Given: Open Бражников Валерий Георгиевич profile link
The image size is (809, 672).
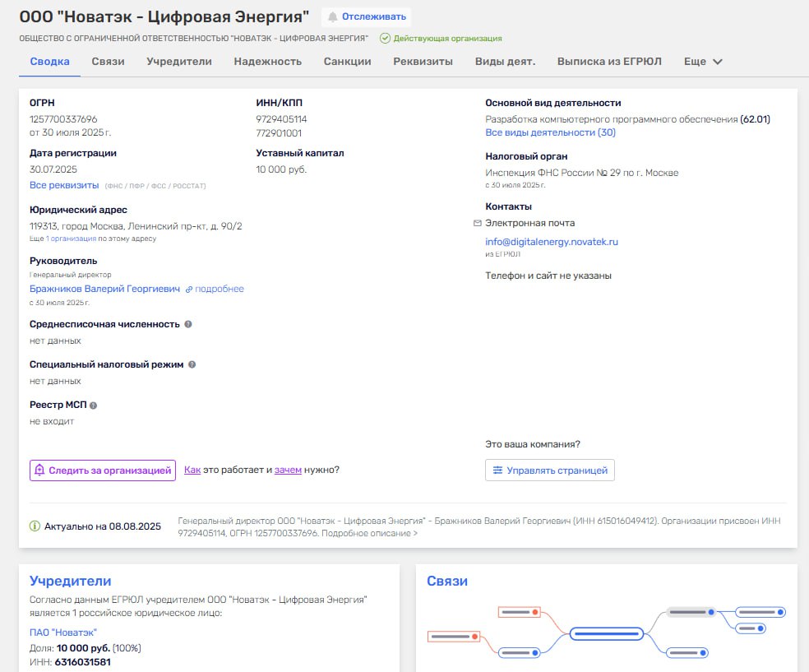Looking at the screenshot, I should [104, 289].
